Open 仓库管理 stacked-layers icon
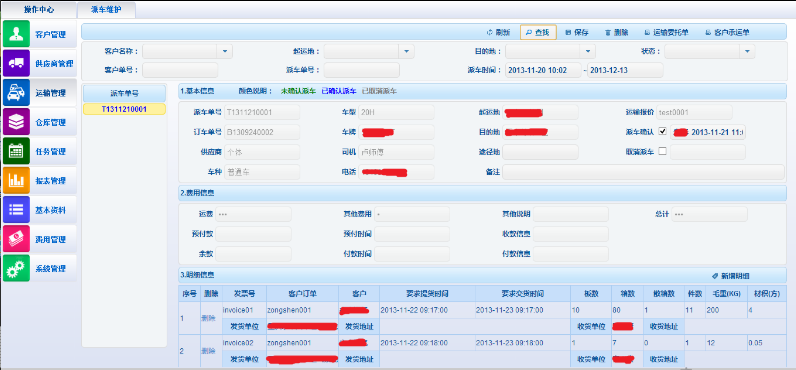The image size is (796, 370). (16, 122)
